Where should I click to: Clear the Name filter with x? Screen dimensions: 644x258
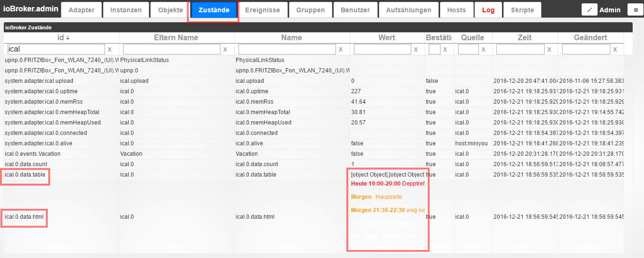coord(341,49)
